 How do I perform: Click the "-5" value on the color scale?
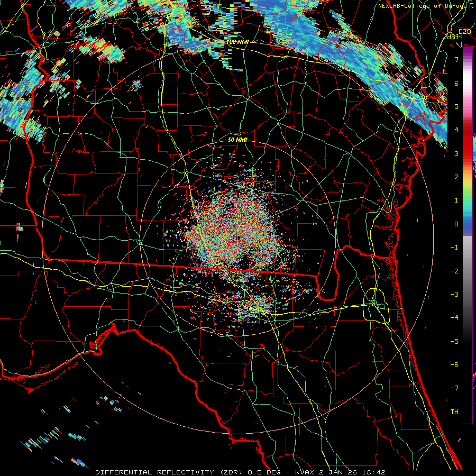click(x=454, y=342)
